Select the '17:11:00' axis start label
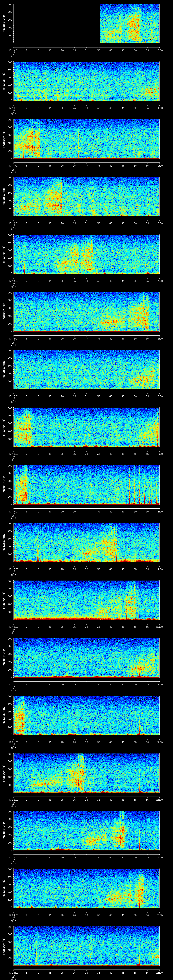The height and width of the screenshot is (980, 173). [13, 166]
